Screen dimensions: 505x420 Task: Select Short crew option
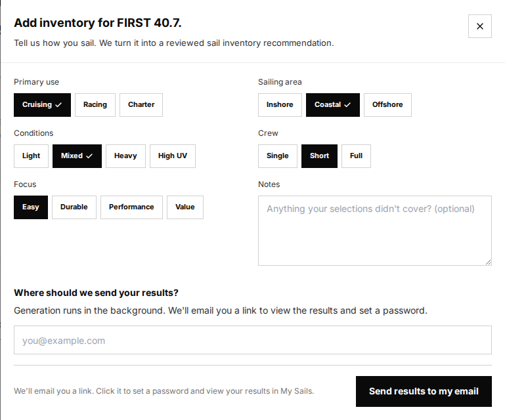pyautogui.click(x=320, y=156)
